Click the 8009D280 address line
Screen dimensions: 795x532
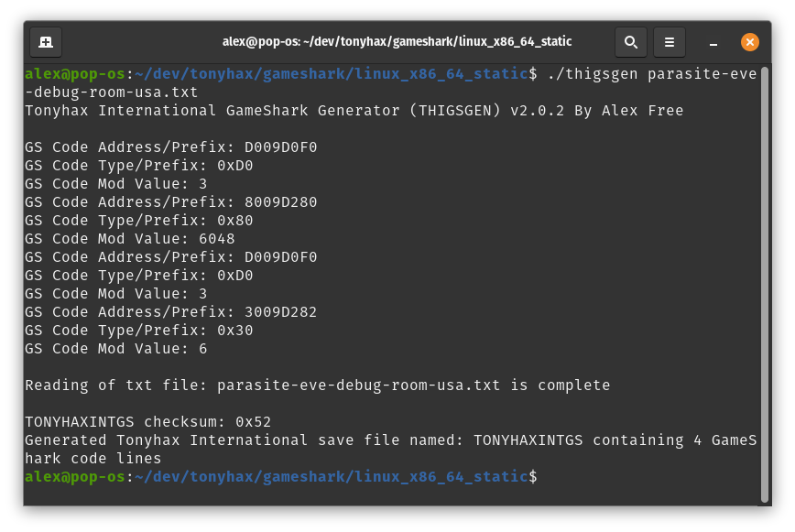point(171,202)
